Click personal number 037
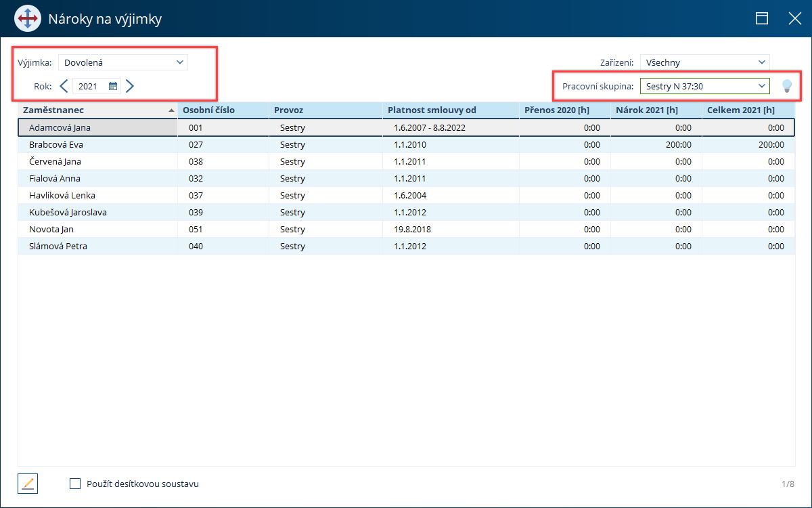 tap(196, 195)
